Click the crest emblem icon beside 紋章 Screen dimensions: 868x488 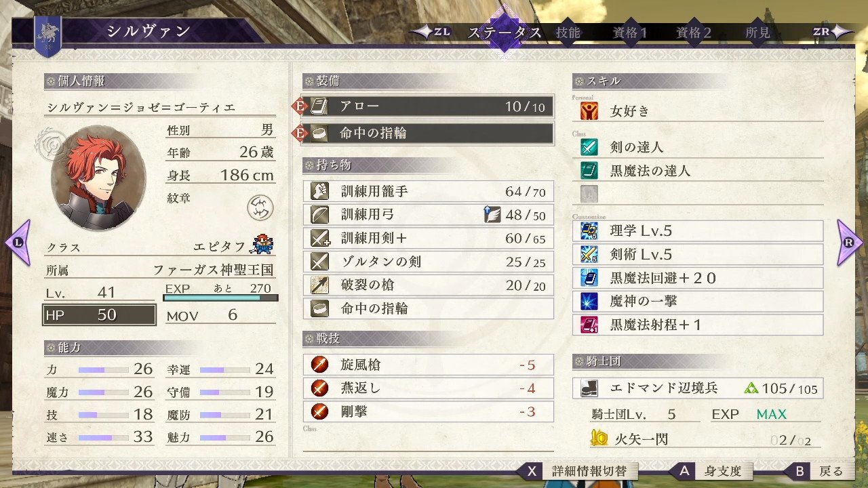[x=260, y=207]
